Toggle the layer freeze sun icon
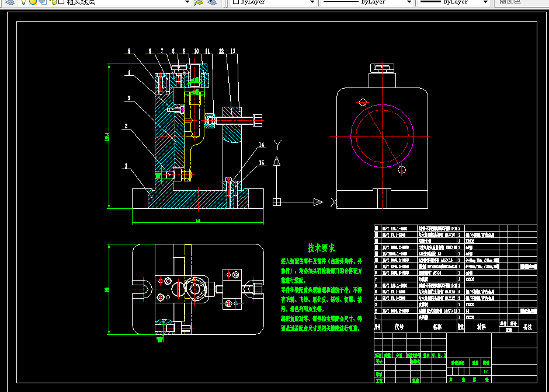549x392 pixels. [x=33, y=2]
